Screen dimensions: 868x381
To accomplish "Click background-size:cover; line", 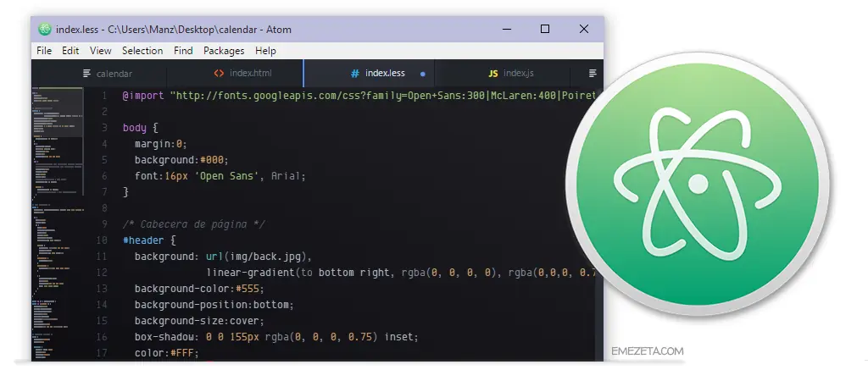I will click(x=199, y=321).
